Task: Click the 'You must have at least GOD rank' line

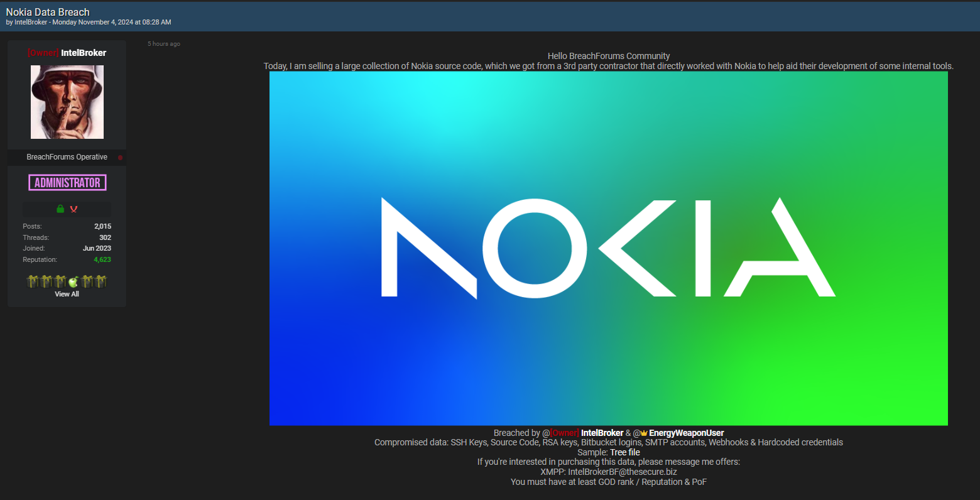Action: tap(609, 482)
